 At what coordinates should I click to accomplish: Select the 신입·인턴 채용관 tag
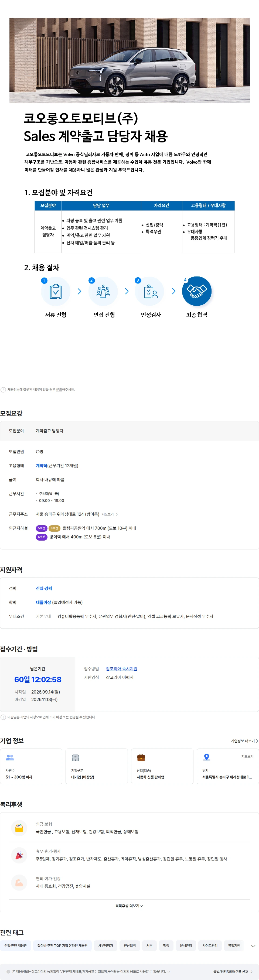pyautogui.click(x=16, y=945)
